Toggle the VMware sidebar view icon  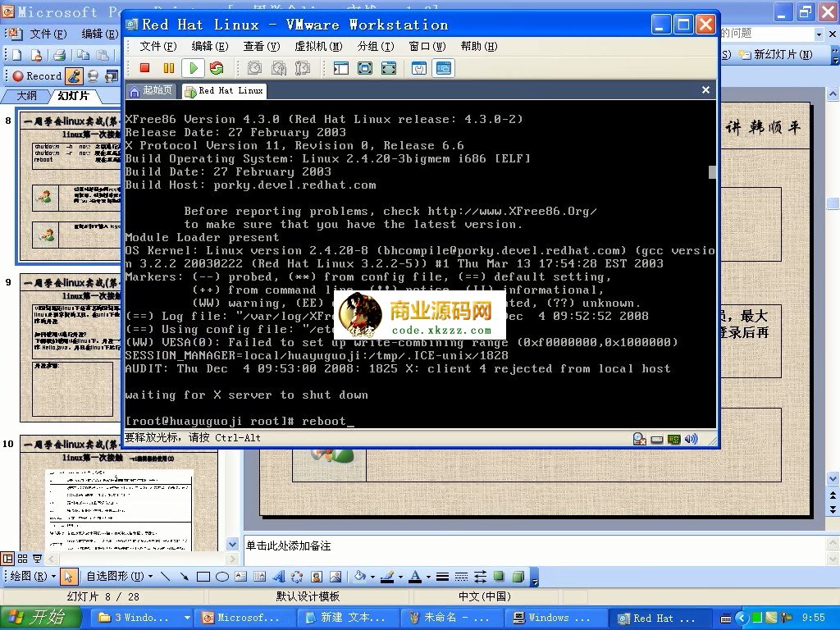tap(341, 68)
